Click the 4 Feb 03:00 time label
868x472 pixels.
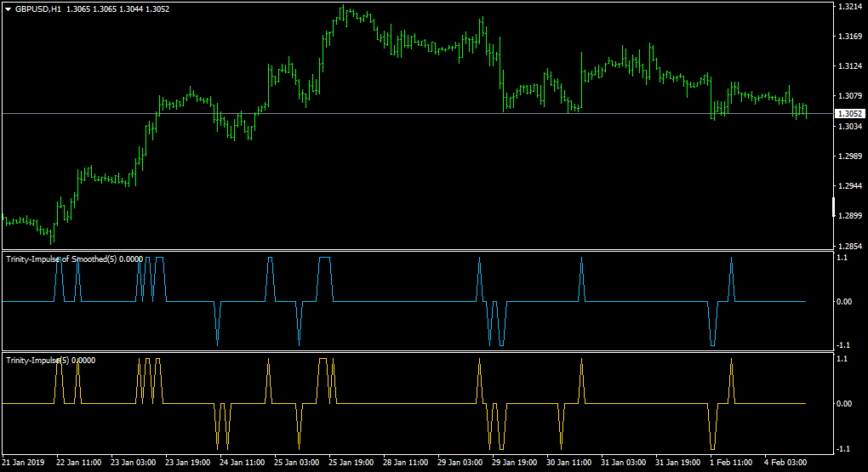coord(785,462)
